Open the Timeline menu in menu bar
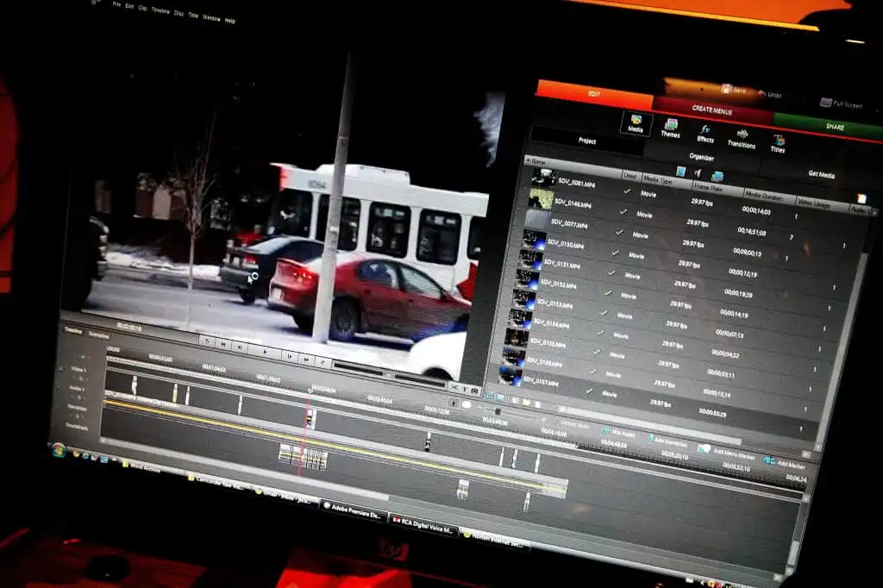The image size is (883, 588). 160,10
